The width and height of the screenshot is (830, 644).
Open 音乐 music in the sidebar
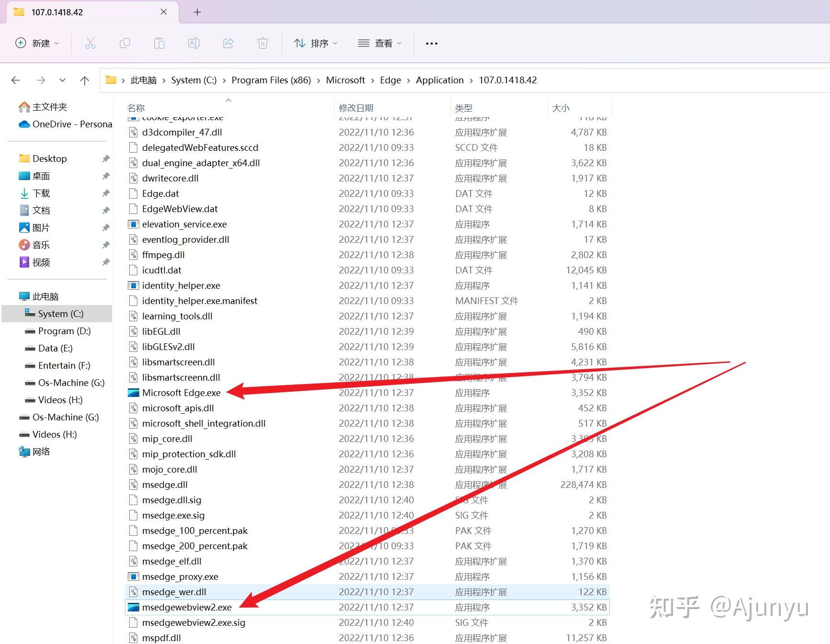pyautogui.click(x=34, y=245)
